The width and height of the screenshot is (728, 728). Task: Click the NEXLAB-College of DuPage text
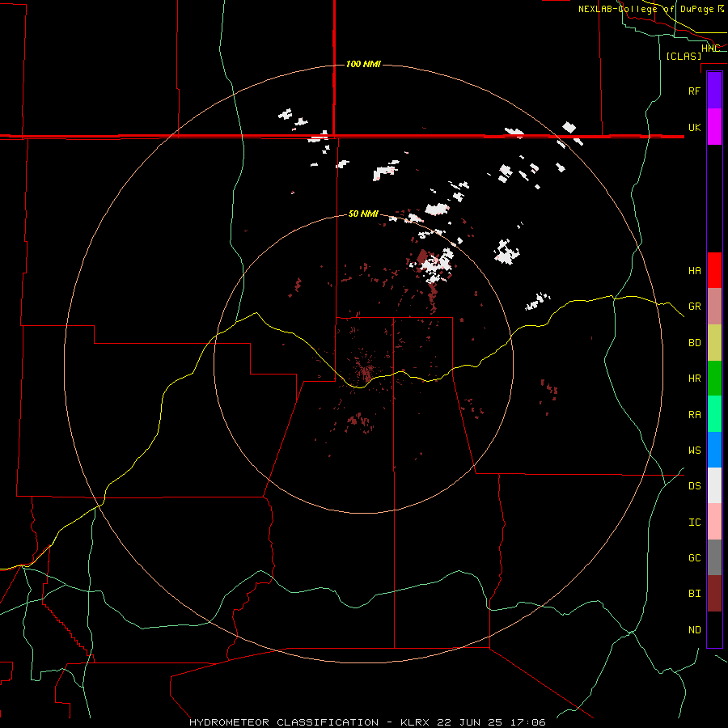(x=646, y=9)
